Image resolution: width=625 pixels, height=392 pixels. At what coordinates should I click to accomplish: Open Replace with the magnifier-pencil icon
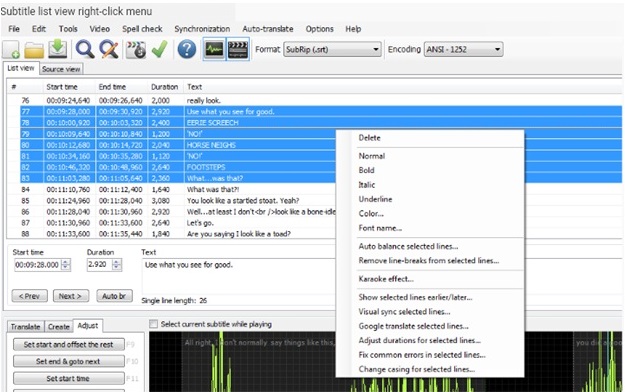(x=109, y=50)
